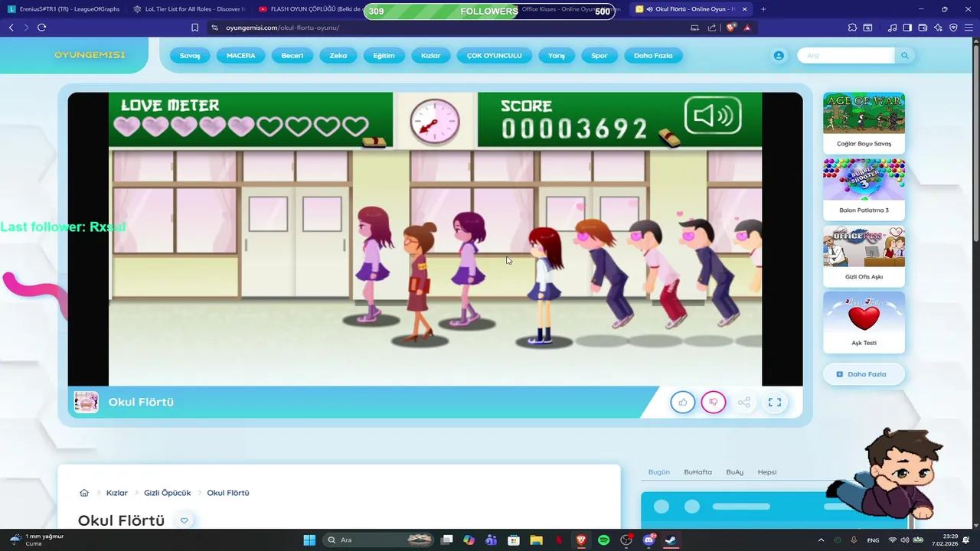
Task: Open Leo AI sparkle icon
Action: click(938, 28)
